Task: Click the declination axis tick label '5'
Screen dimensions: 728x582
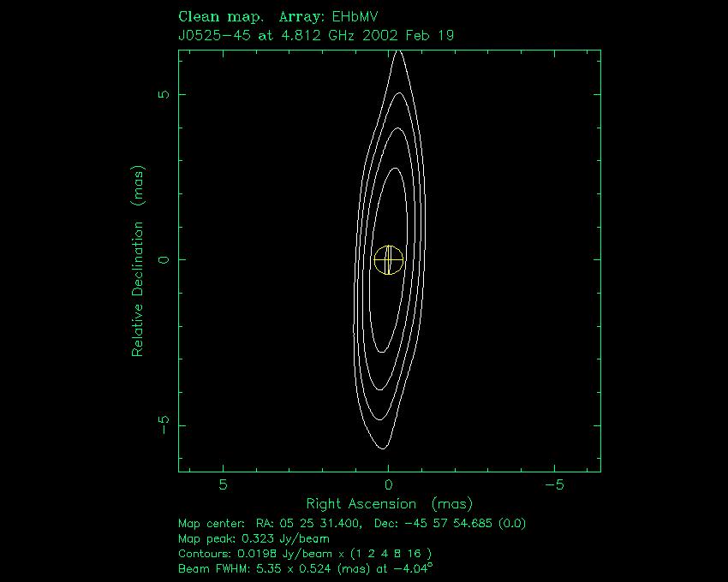Action: (164, 94)
